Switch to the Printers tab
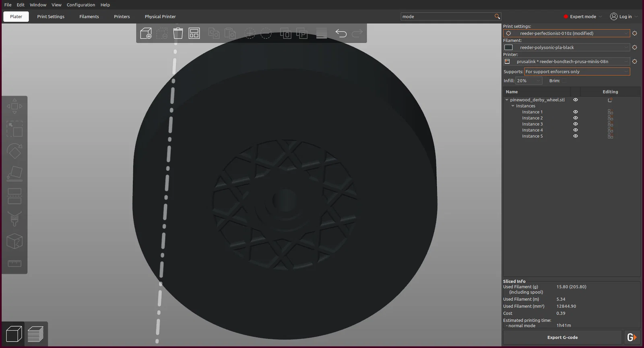The width and height of the screenshot is (644, 348). point(122,17)
